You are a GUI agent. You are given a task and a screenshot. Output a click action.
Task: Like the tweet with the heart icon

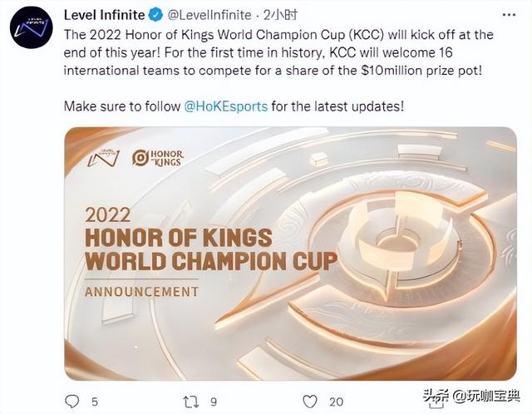click(x=311, y=402)
